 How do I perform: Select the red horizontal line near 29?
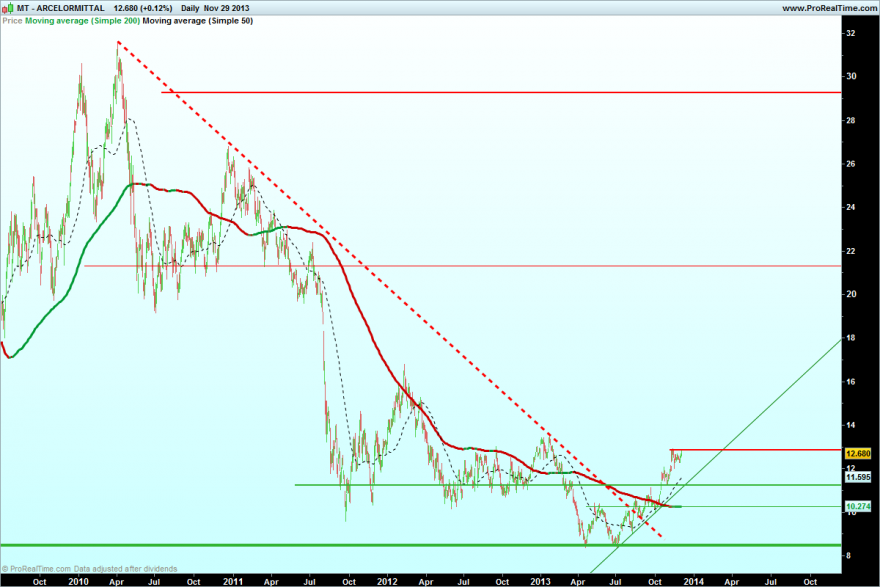(501, 92)
